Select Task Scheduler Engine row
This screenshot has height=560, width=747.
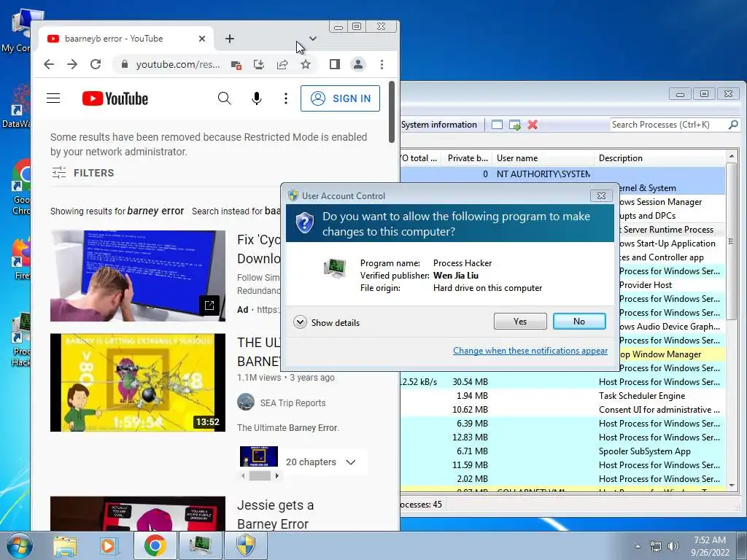click(562, 396)
